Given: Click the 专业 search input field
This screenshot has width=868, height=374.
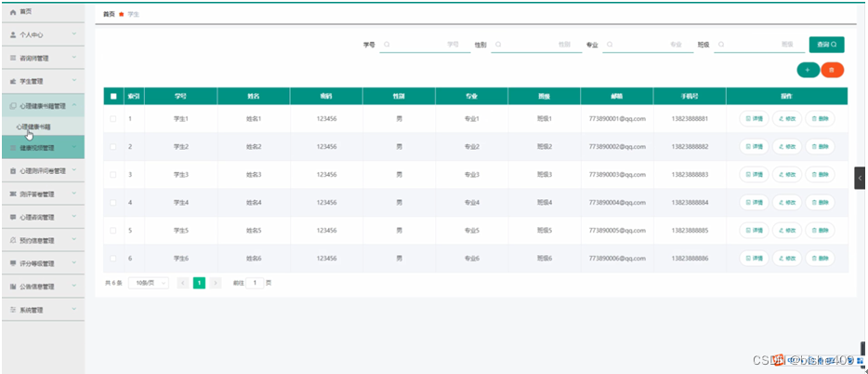Looking at the screenshot, I should (648, 45).
